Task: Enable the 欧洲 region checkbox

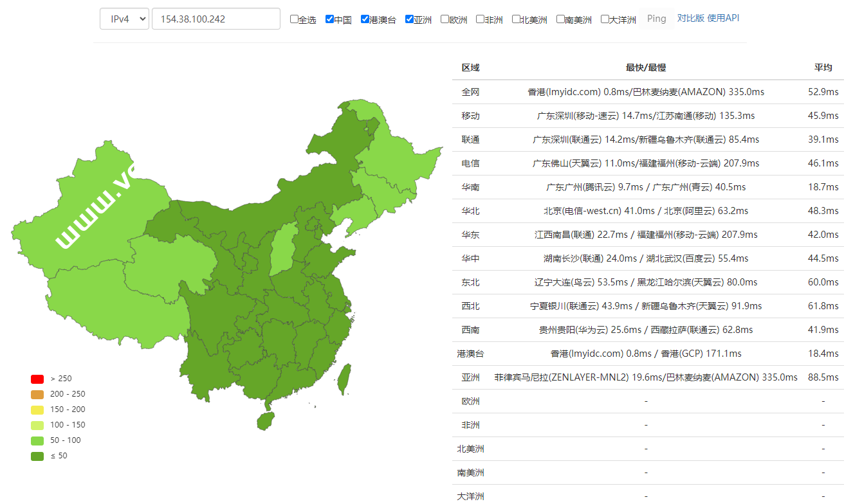Action: pyautogui.click(x=445, y=19)
